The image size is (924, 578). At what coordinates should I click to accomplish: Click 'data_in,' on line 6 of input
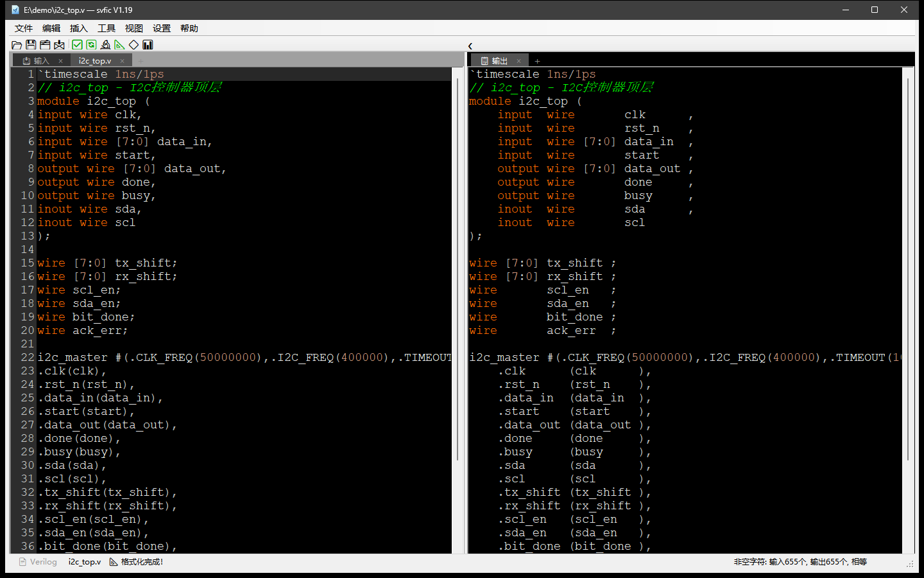185,142
